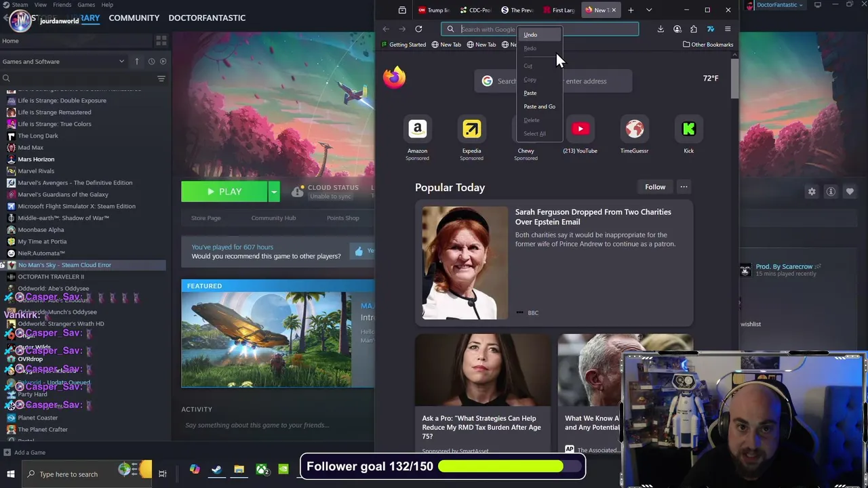Choose Paste and Go from context menu

[x=539, y=106]
